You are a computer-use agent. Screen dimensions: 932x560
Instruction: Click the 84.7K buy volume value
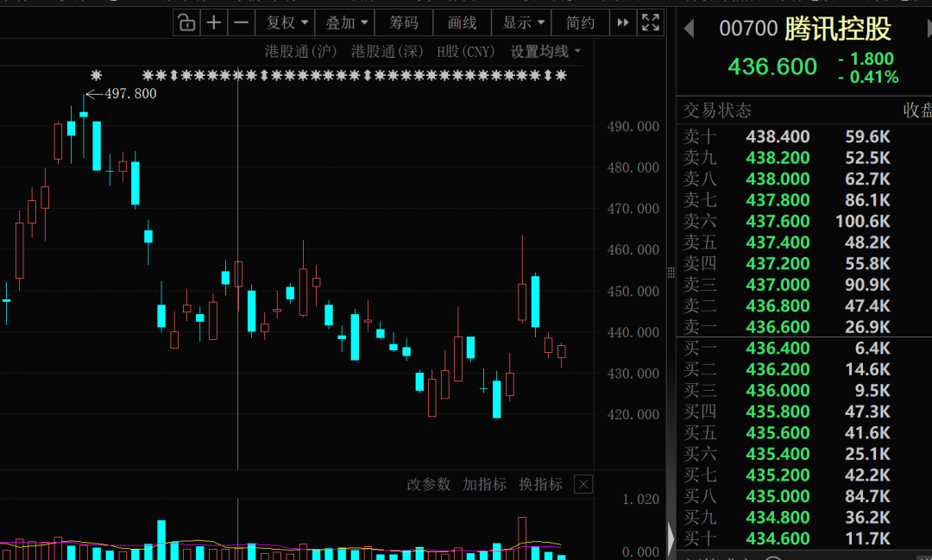868,496
